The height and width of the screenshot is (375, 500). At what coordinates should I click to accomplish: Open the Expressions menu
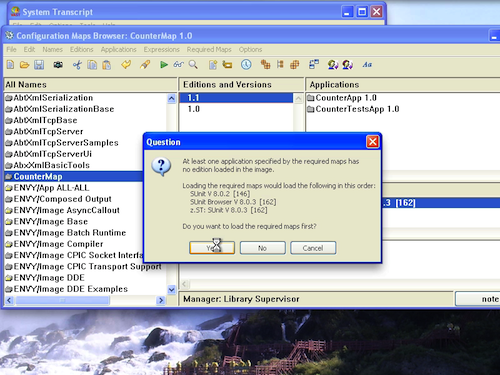161,49
